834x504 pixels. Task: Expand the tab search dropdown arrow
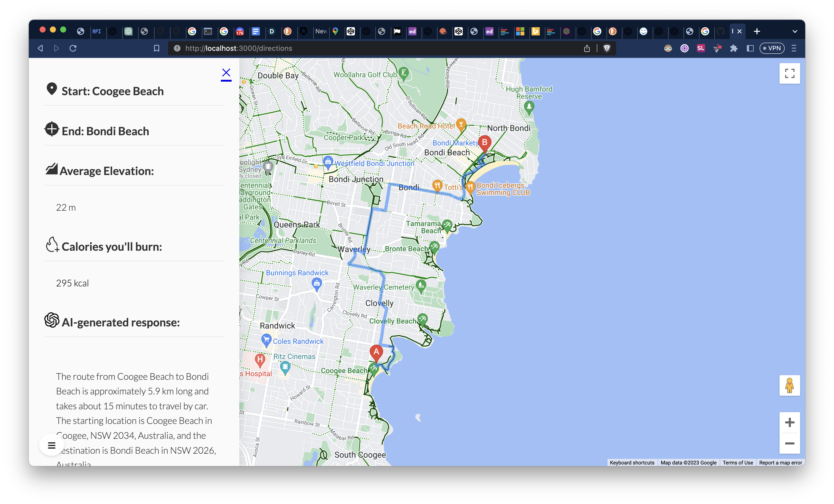click(x=795, y=32)
